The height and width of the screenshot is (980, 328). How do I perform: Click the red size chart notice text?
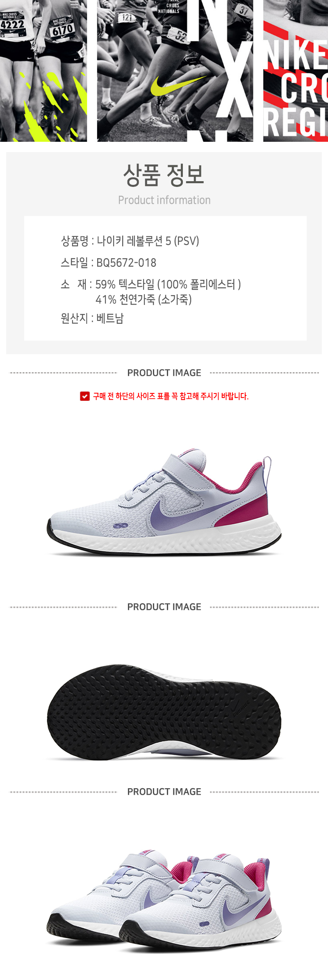point(171,396)
